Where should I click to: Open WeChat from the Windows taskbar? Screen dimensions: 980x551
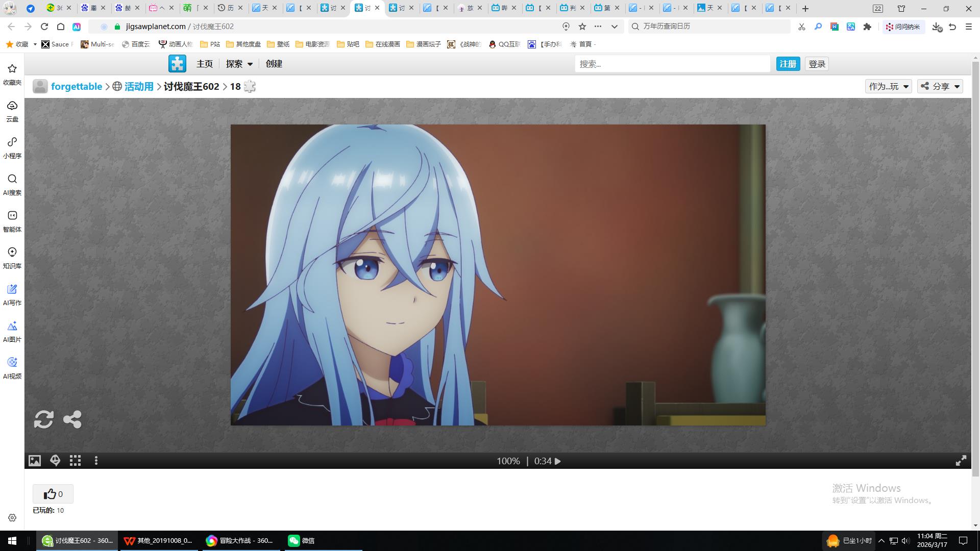(x=301, y=540)
